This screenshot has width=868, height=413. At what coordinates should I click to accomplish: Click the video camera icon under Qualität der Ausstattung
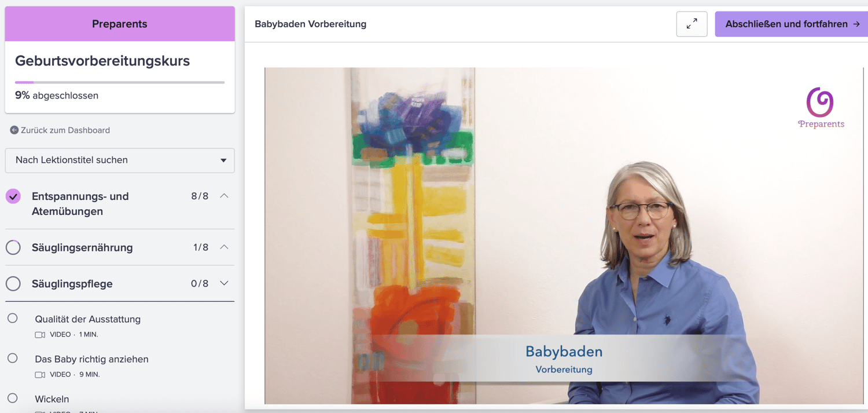[x=40, y=335]
